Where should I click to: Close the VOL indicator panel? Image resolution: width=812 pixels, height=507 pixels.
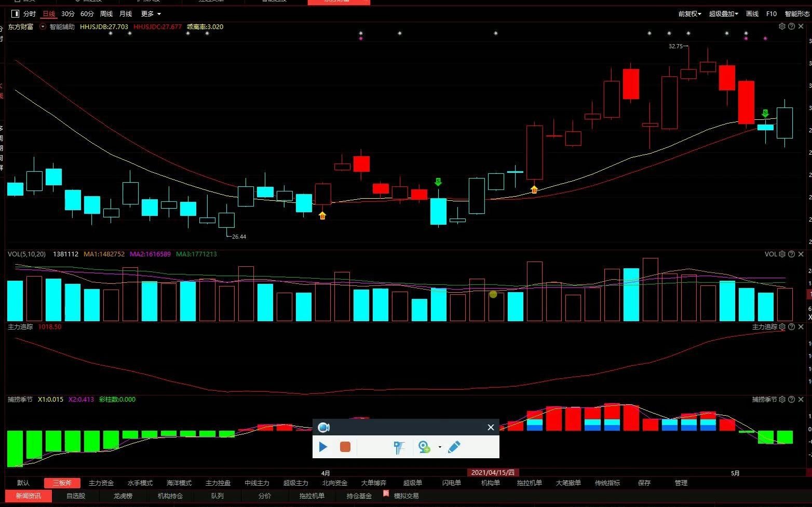pos(801,254)
